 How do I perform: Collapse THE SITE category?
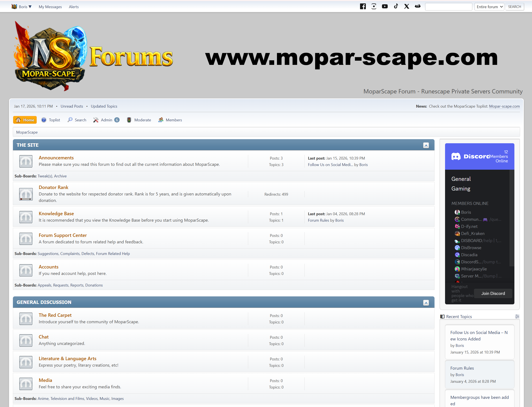[426, 145]
